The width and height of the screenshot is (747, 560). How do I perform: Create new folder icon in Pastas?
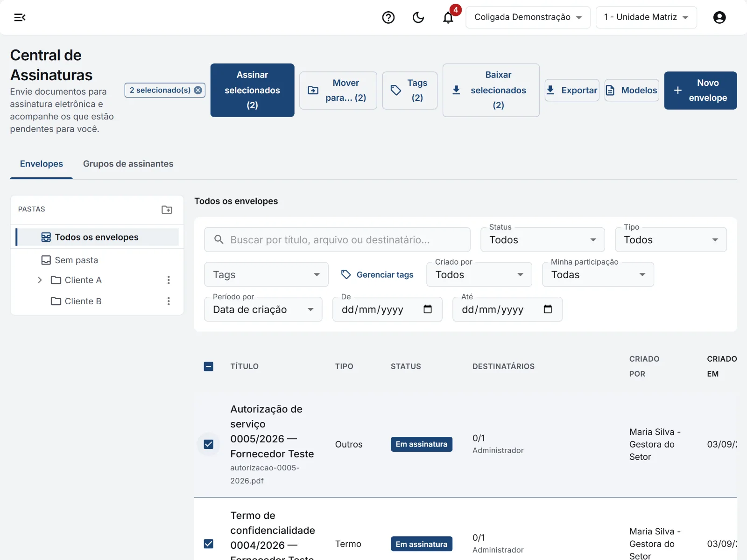tap(167, 210)
